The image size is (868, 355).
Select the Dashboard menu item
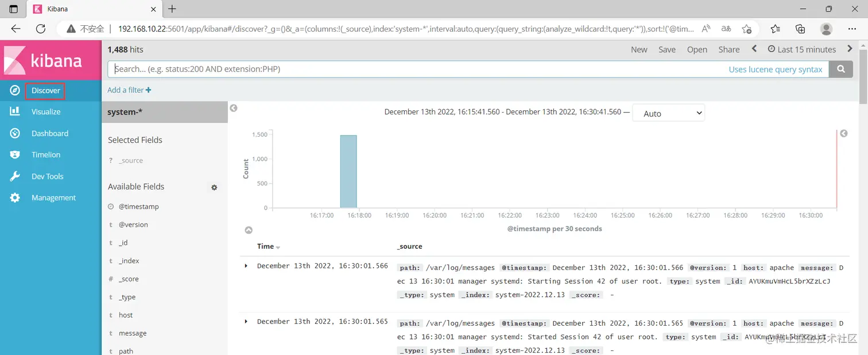[50, 133]
